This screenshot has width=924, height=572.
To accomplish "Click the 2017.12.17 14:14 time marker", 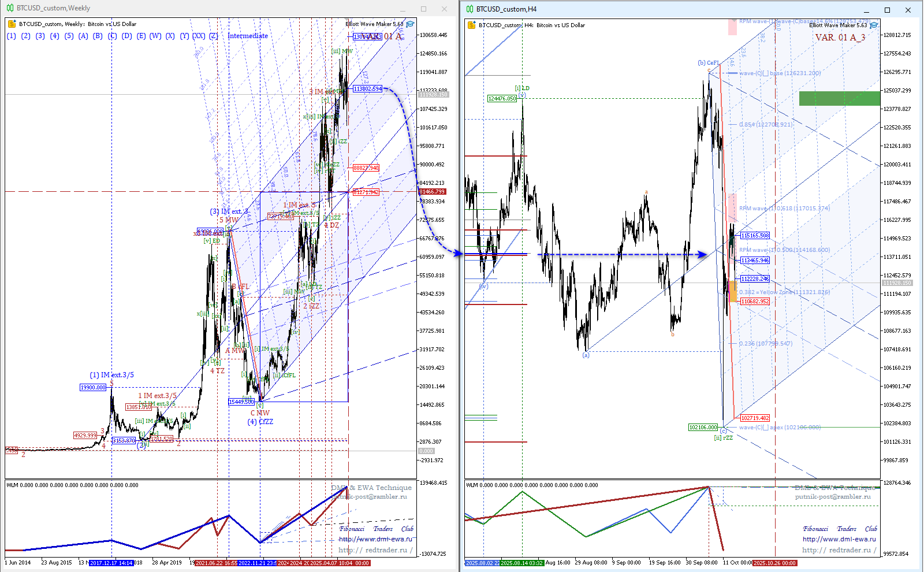I will click(x=111, y=563).
